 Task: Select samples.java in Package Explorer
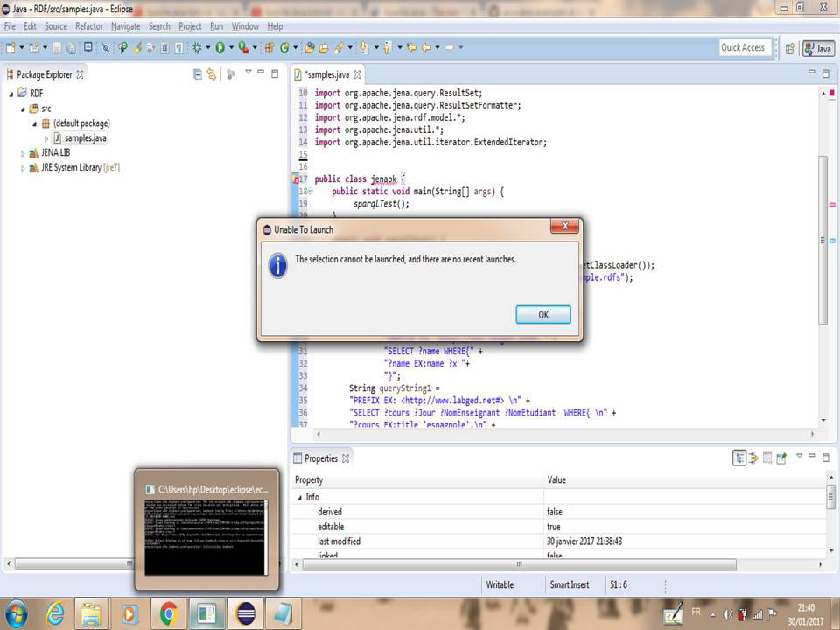(x=85, y=138)
